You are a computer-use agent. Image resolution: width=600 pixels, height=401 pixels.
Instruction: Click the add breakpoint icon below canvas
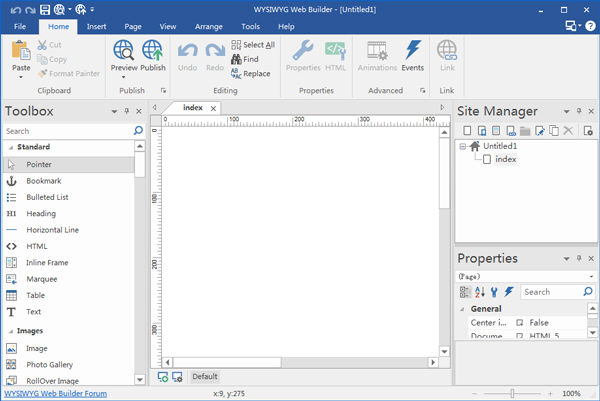[x=163, y=377]
